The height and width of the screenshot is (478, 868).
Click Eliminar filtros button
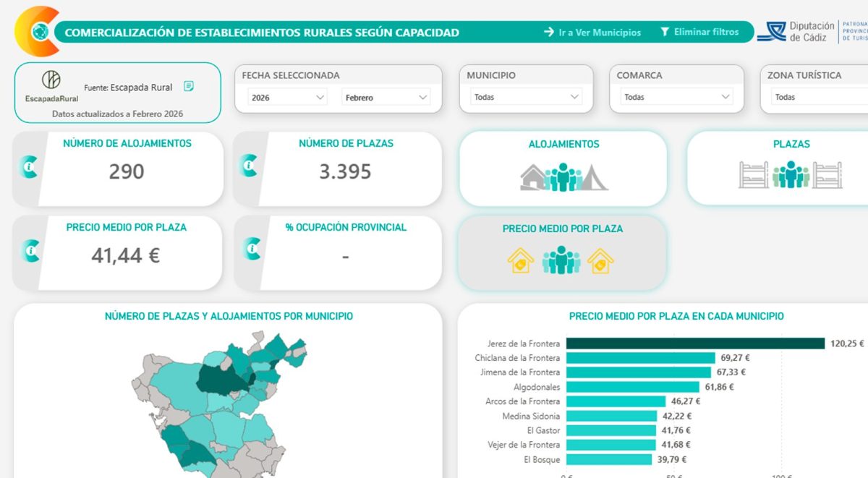(x=699, y=32)
